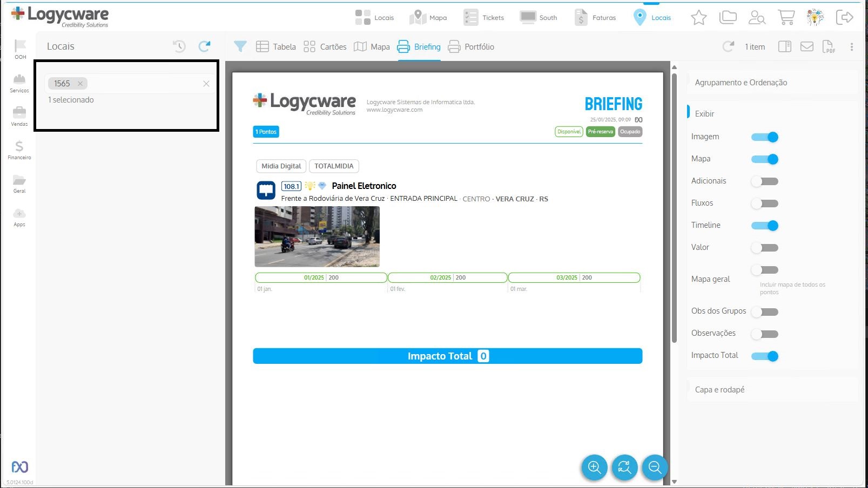Switch to the Tabela view tab
This screenshot has width=868, height=488.
click(276, 47)
